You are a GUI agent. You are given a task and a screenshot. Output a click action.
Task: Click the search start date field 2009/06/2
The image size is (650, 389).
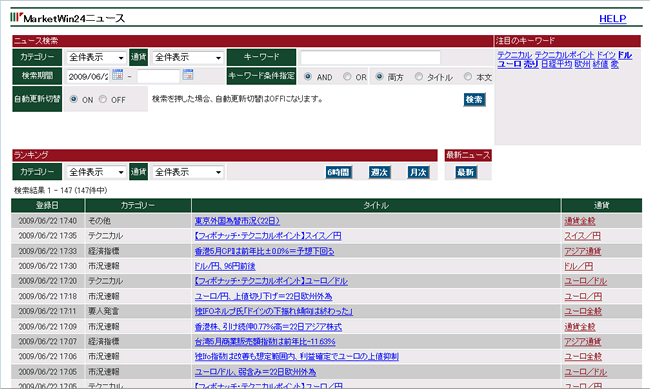click(88, 76)
